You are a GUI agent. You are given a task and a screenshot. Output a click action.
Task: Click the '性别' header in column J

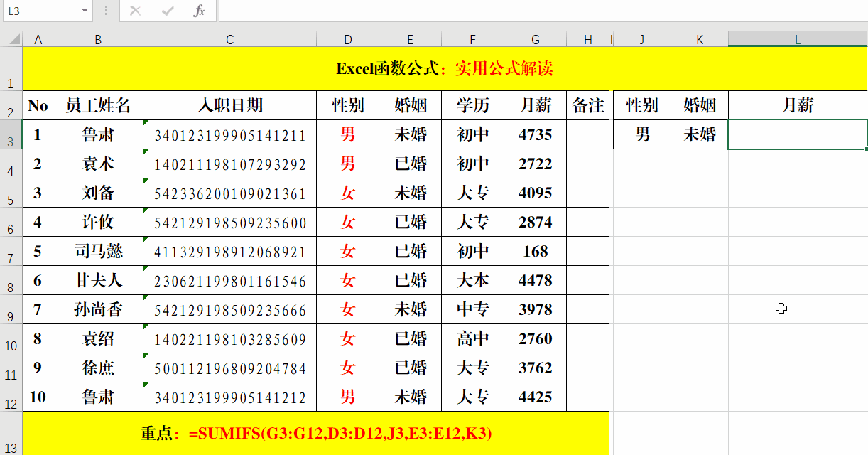(x=642, y=105)
